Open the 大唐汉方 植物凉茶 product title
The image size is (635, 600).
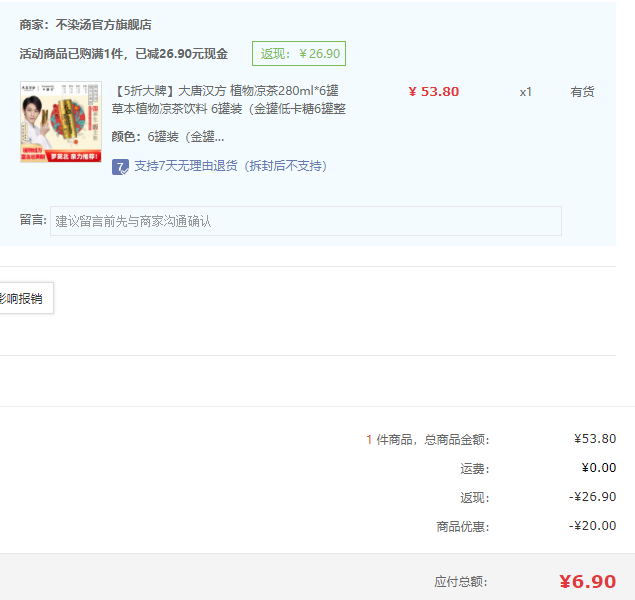coord(229,100)
